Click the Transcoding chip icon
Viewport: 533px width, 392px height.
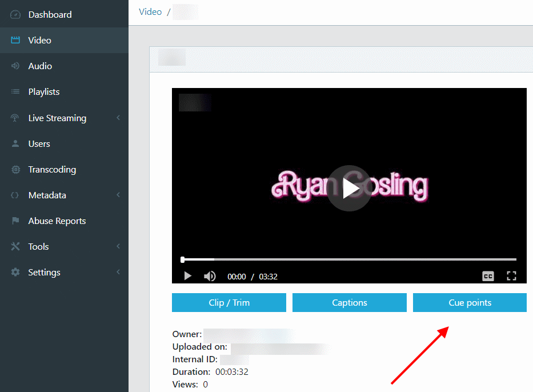tap(15, 169)
